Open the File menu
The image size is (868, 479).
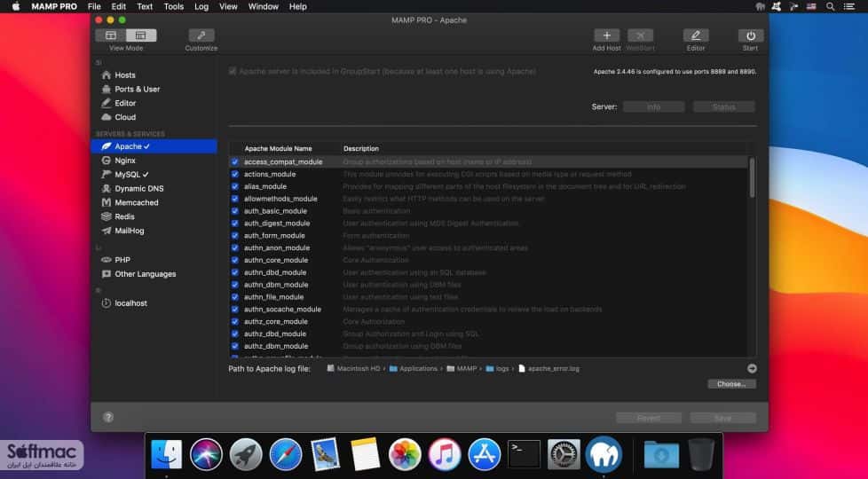click(94, 6)
